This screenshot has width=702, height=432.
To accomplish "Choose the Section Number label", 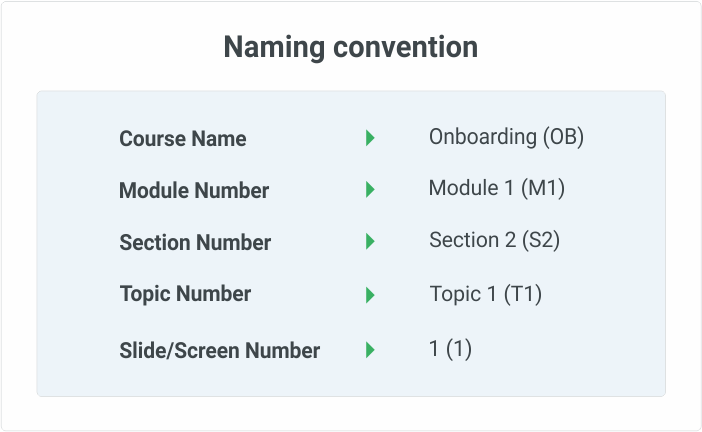I will pos(195,243).
